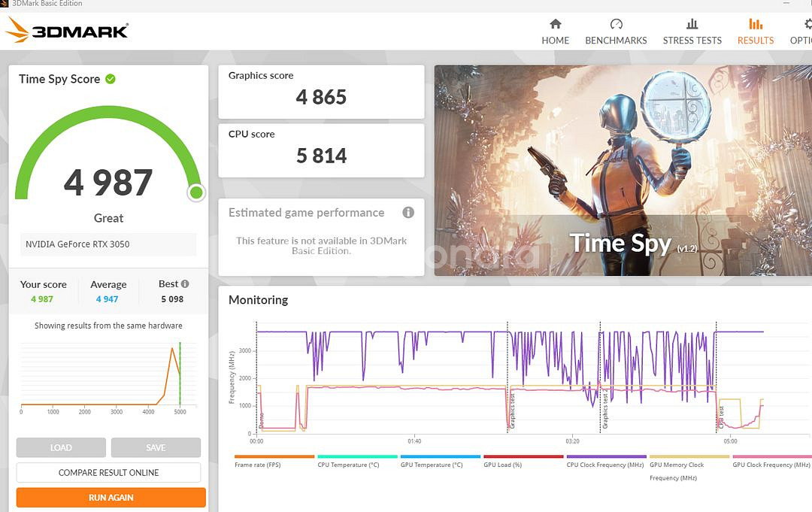Click the Stress Tests bar-chart icon
The image size is (812, 512).
point(692,24)
